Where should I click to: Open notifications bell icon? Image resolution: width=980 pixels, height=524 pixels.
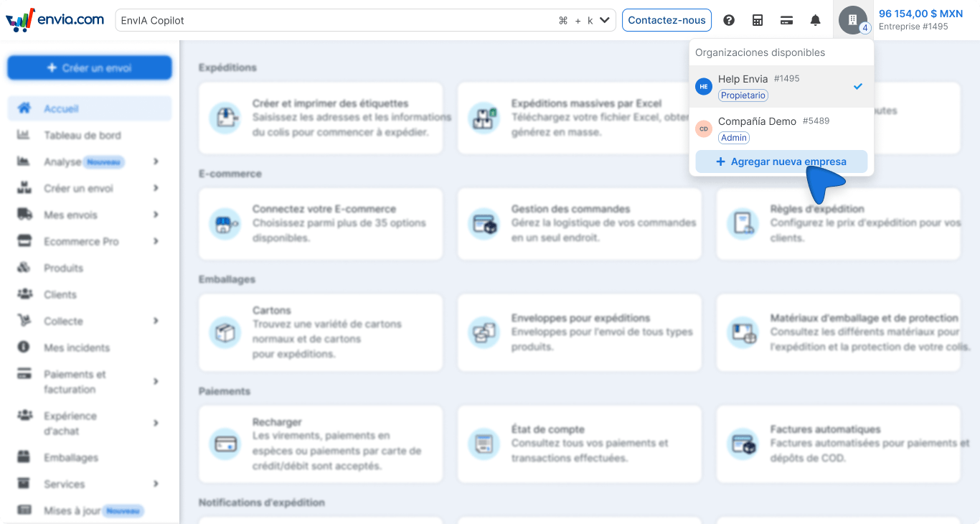coord(815,20)
